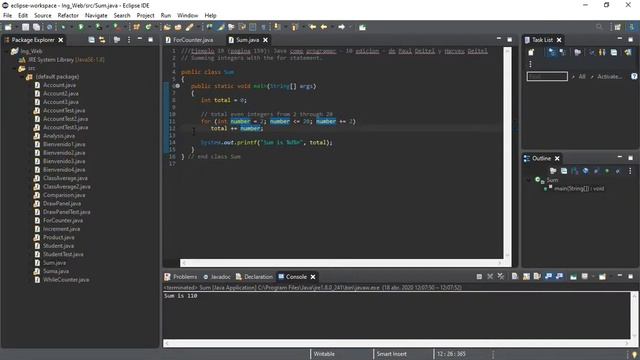
Task: Click Pin Console icon
Action: click(573, 276)
